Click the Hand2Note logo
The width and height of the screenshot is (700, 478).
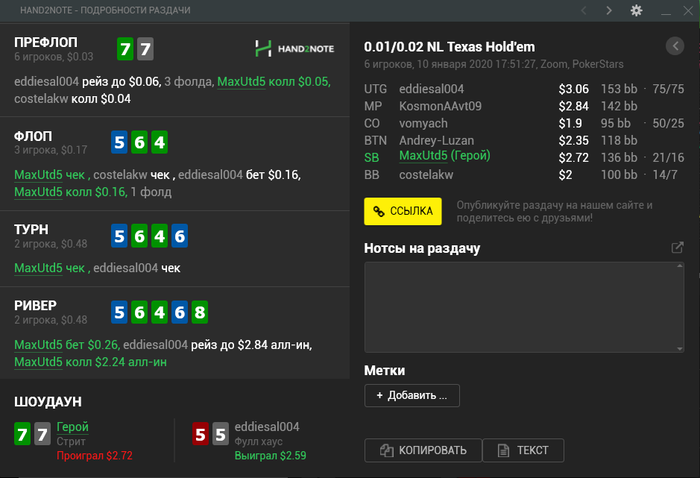295,49
